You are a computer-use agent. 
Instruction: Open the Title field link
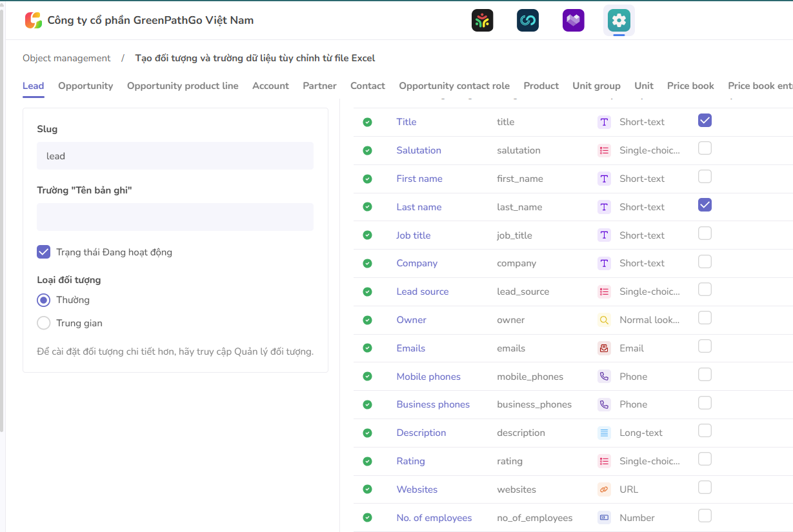407,122
